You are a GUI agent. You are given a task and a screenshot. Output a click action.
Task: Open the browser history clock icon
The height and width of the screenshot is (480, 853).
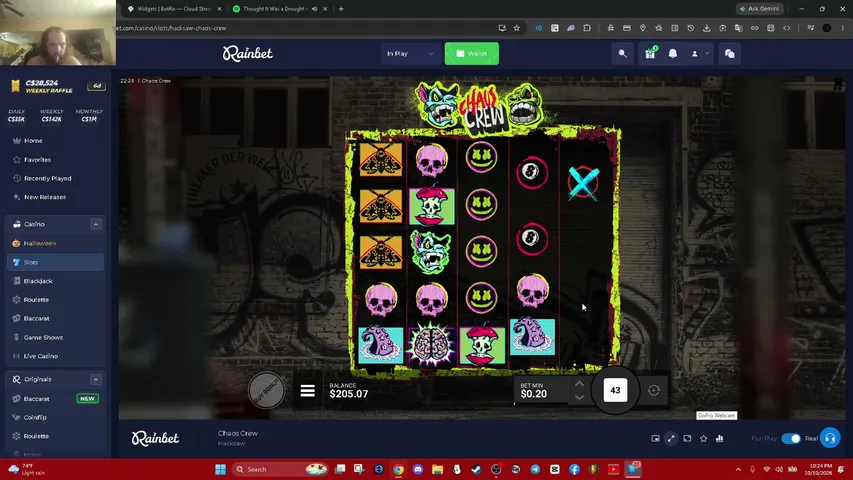click(690, 28)
